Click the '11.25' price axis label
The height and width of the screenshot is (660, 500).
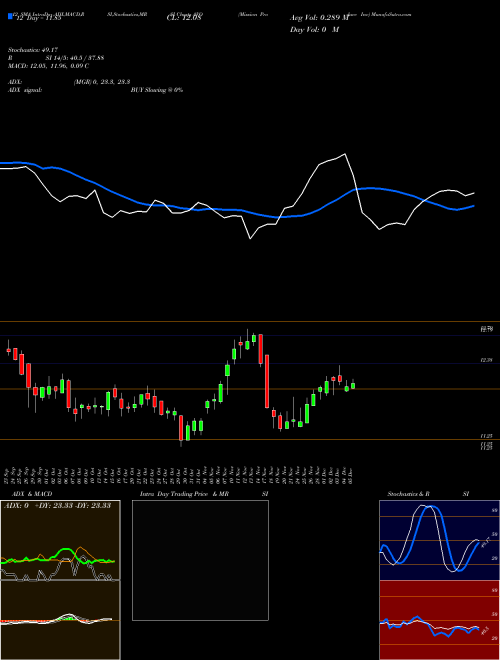pyautogui.click(x=487, y=436)
